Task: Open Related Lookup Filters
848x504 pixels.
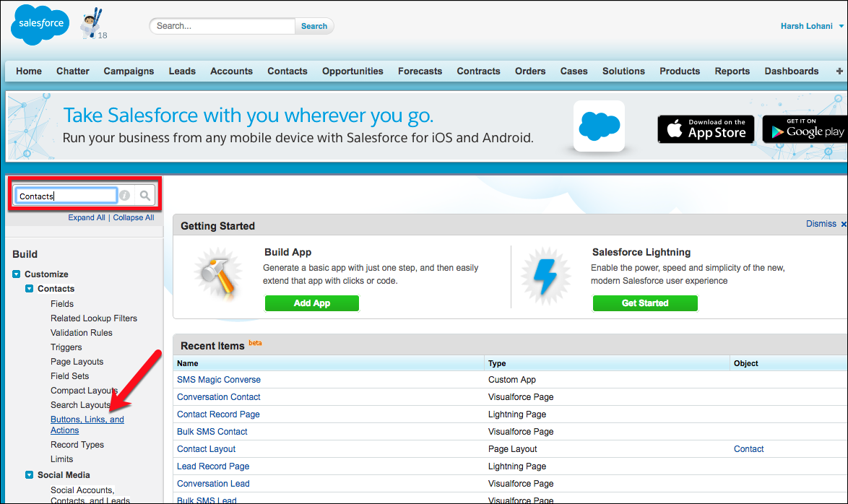Action: [94, 318]
